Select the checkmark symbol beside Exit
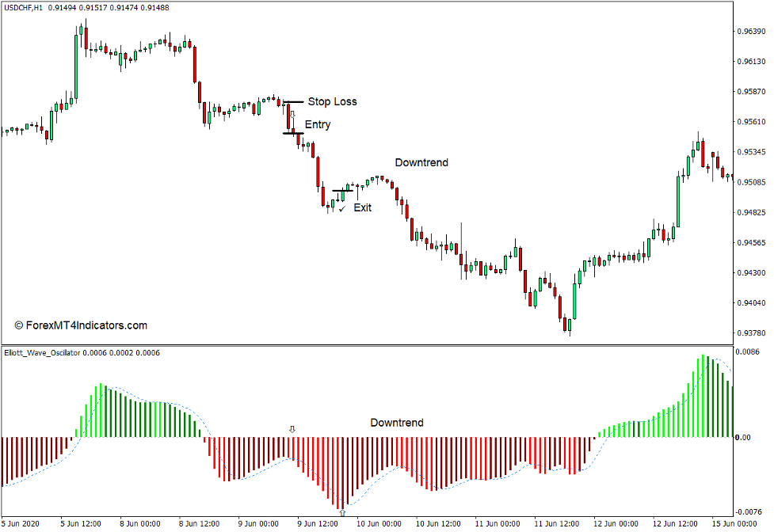774x532 pixels. tap(342, 208)
